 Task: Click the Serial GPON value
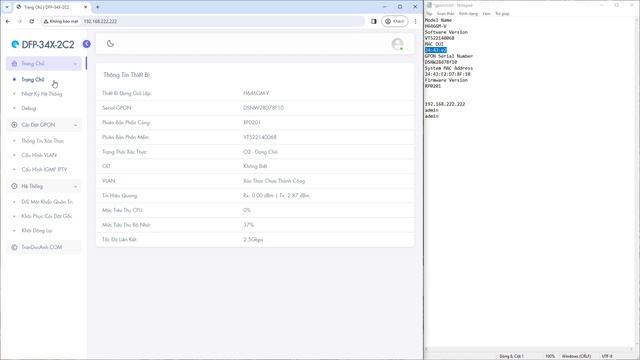263,108
